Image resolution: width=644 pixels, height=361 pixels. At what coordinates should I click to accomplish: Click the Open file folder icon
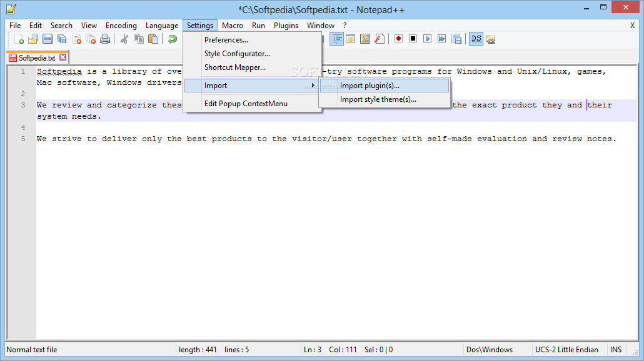click(33, 39)
